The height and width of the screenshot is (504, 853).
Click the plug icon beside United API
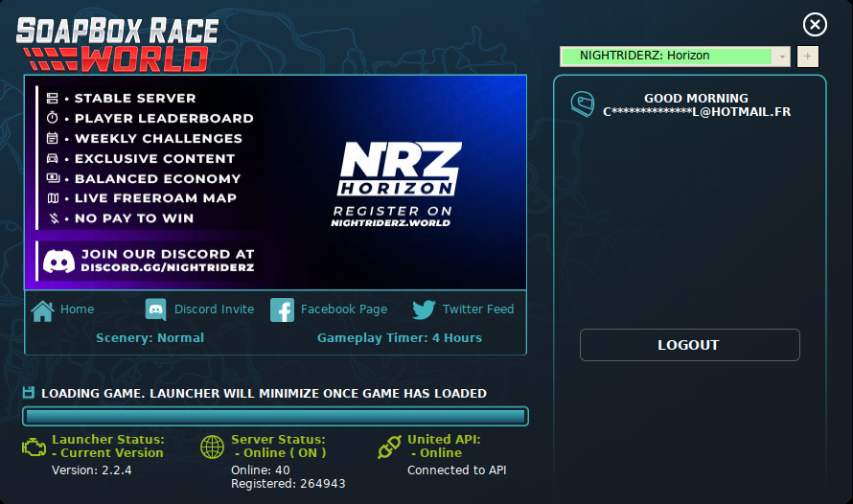coord(390,447)
